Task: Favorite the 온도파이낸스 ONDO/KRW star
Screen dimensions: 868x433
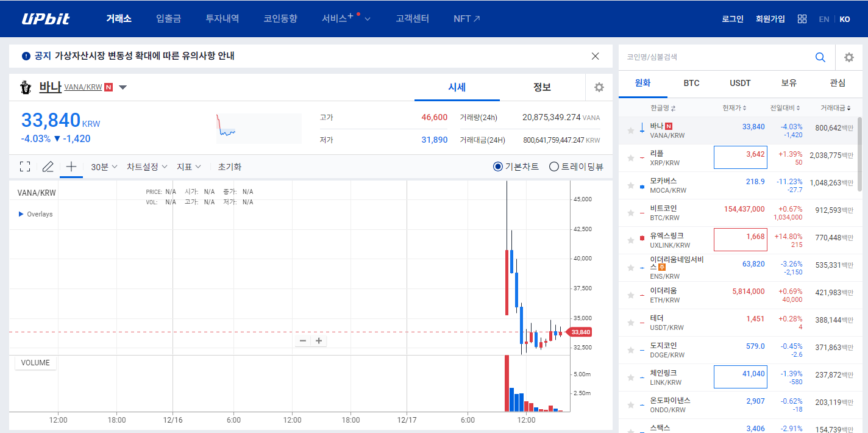Action: [x=631, y=405]
